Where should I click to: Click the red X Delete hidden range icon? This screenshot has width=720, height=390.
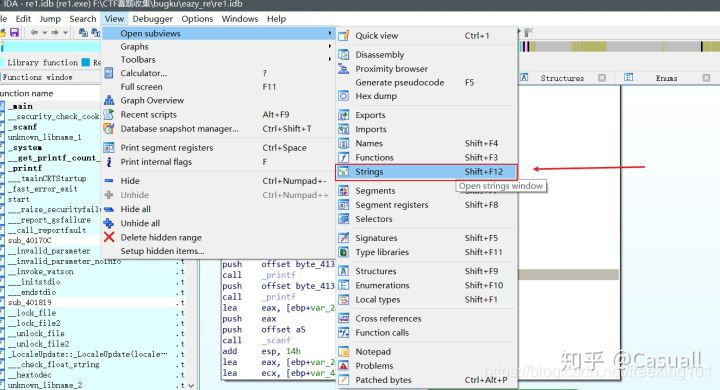click(109, 237)
